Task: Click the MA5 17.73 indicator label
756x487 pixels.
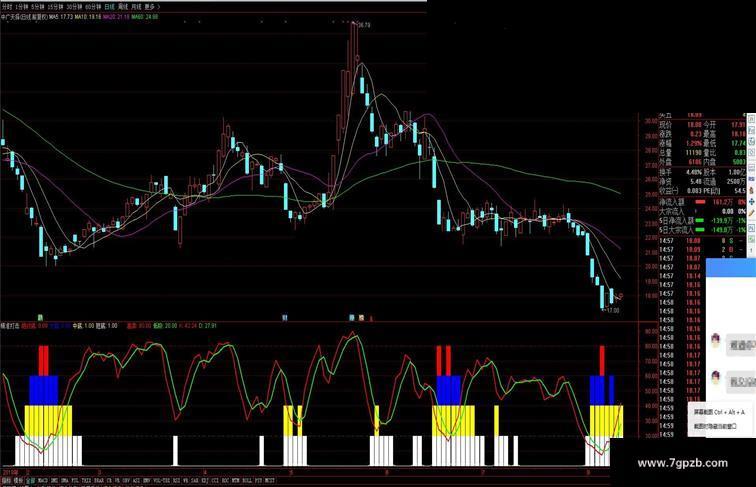Action: [61, 16]
